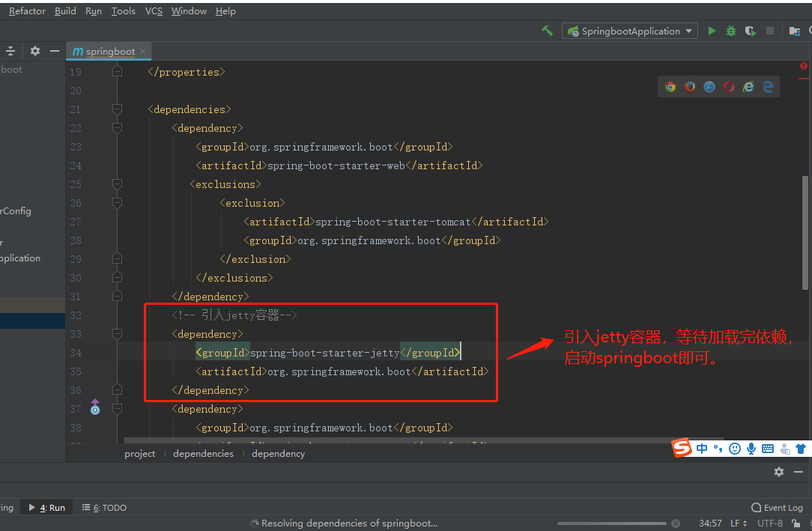The width and height of the screenshot is (812, 531).
Task: Click the red error indicator in editor corner
Action: tap(803, 66)
